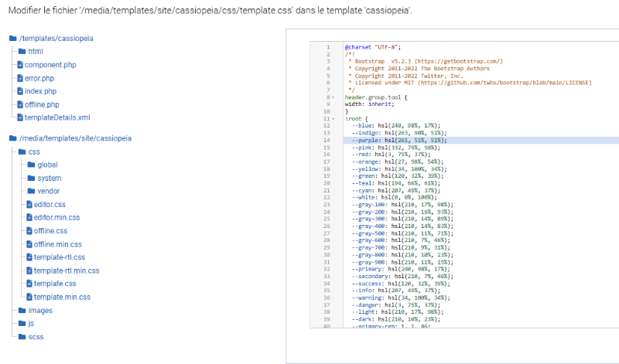Click the /media/templates/site/cassiopeia folder icon
Screen dimensions: 619x364
point(12,138)
